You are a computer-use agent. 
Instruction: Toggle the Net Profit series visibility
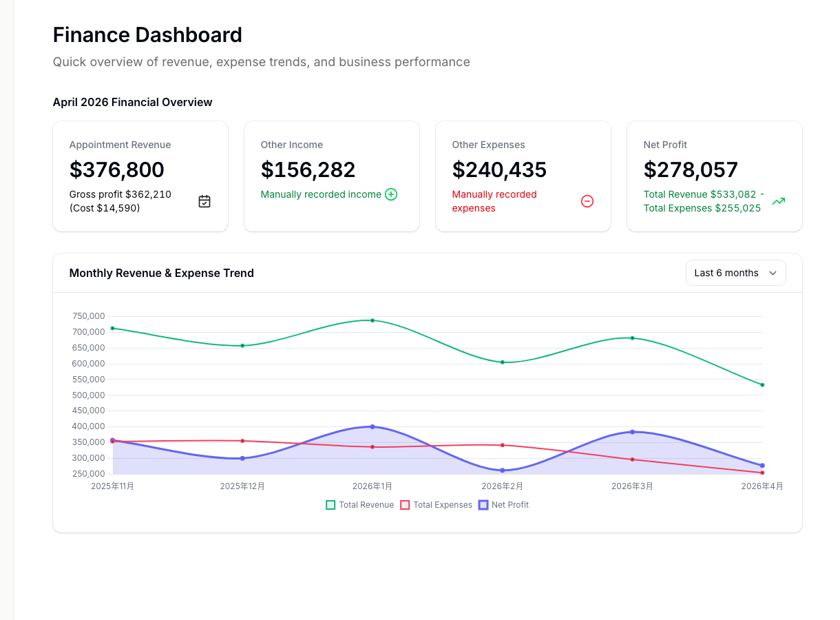click(x=503, y=504)
